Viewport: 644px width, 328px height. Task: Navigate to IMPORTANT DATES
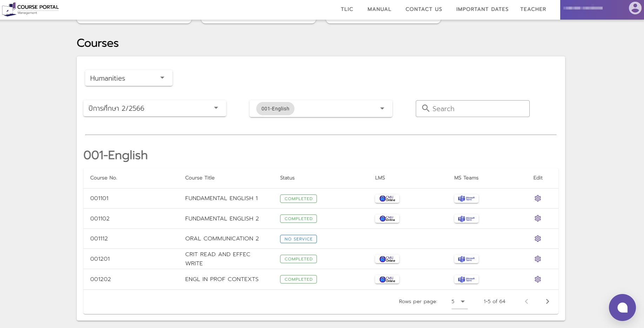pos(482,9)
